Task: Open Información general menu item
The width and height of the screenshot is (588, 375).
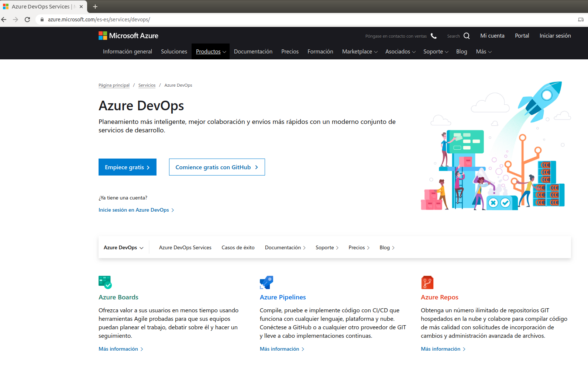Action: click(x=127, y=52)
